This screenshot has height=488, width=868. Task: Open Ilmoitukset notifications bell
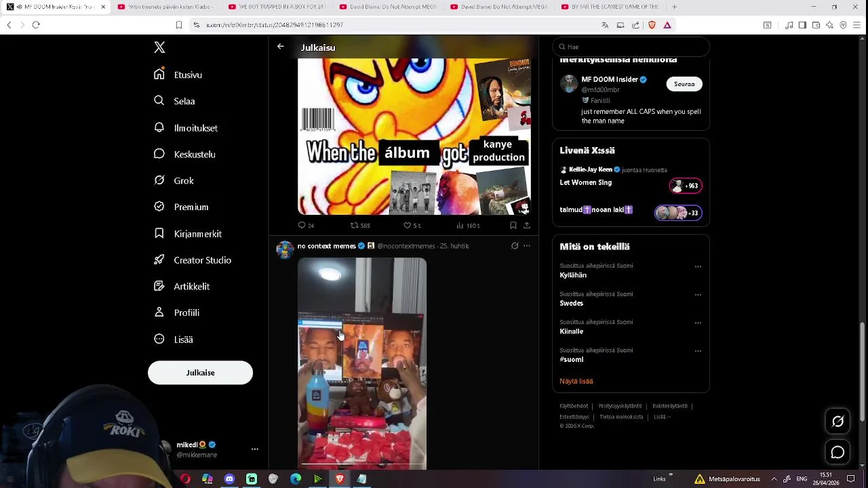(159, 127)
